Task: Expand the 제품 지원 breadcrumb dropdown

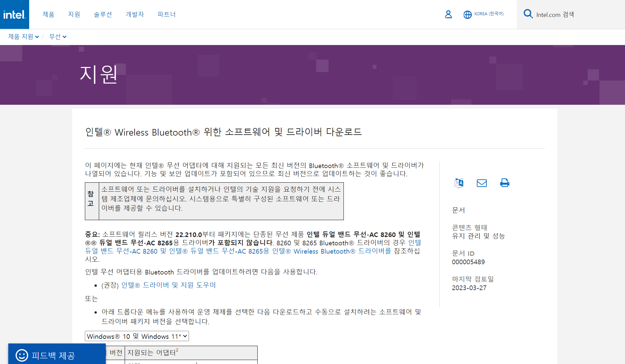Action: pos(24,36)
